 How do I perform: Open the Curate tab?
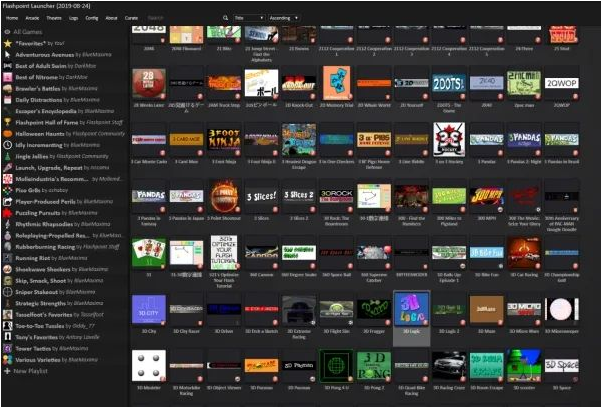coord(131,18)
